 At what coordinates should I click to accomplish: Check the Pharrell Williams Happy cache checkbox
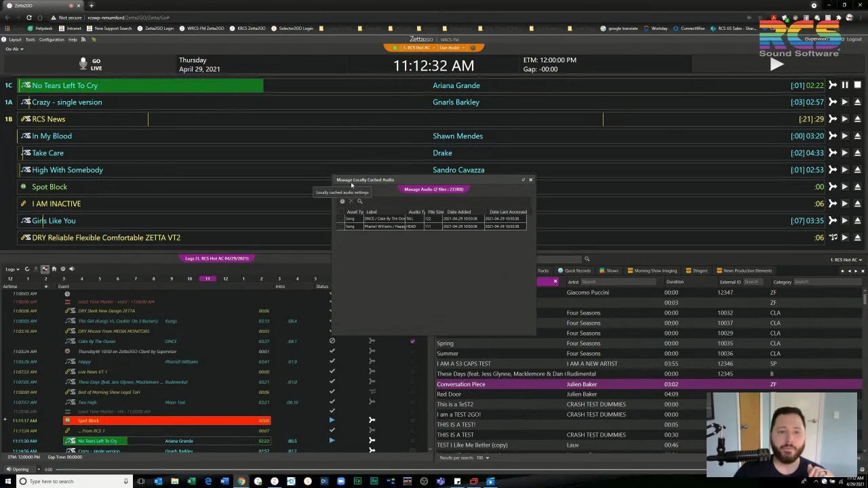pos(341,226)
